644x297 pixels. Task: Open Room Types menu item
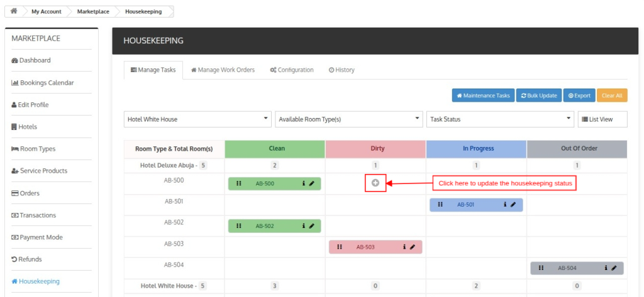[x=33, y=149]
